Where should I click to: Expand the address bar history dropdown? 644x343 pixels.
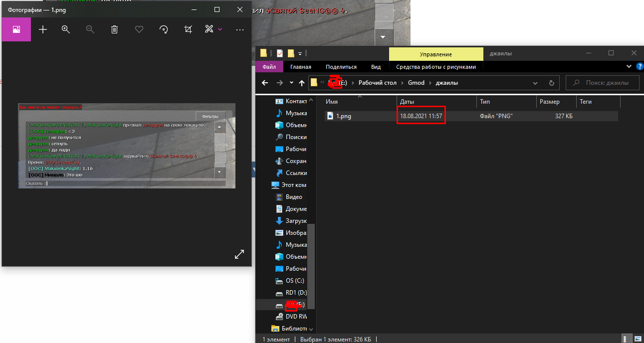pos(535,83)
